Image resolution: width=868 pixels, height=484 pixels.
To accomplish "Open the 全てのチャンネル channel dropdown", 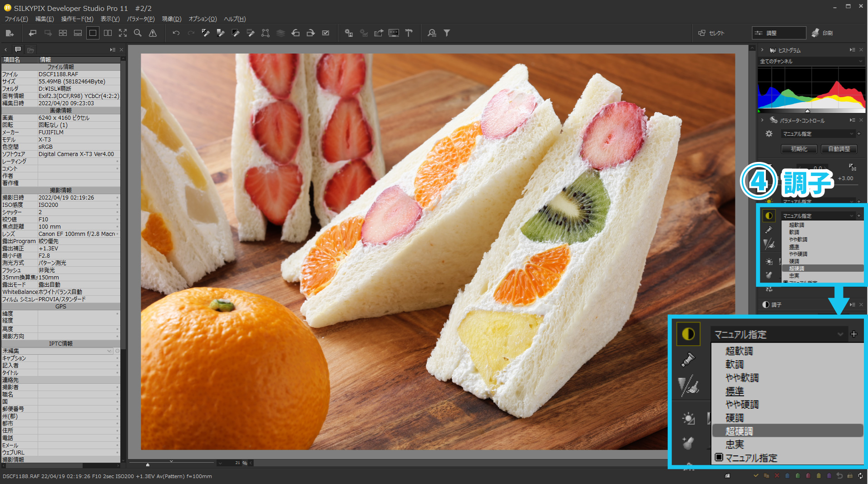I will (811, 61).
